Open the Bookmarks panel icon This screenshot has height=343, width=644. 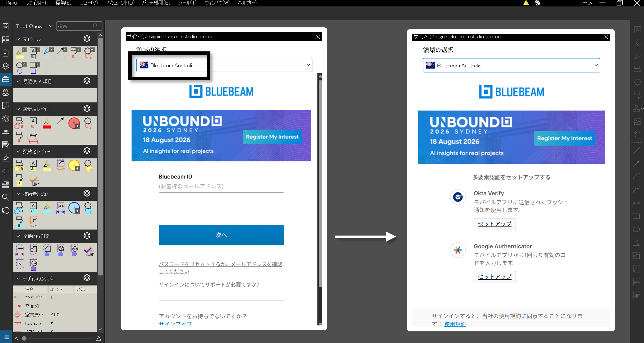[5, 53]
